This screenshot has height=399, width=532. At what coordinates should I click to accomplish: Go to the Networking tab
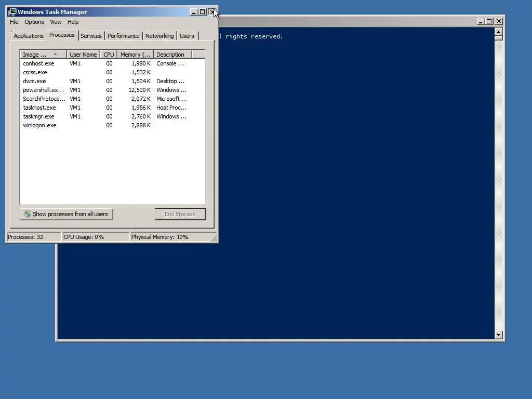tap(159, 36)
